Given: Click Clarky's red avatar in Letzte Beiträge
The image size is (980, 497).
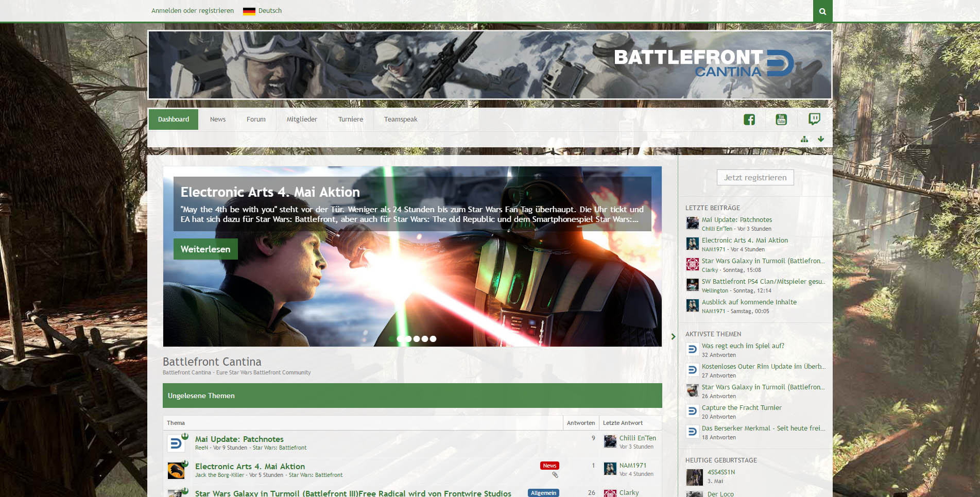Looking at the screenshot, I should coord(693,264).
